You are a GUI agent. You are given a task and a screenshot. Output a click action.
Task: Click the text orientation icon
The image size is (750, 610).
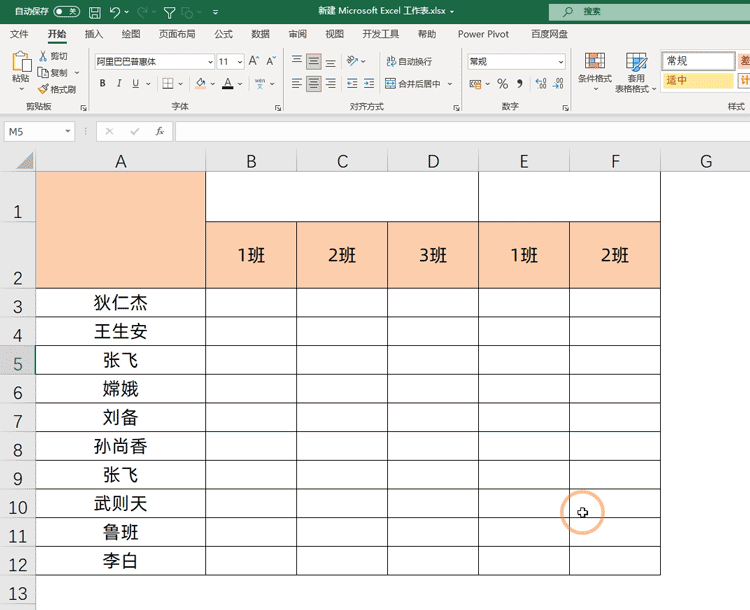tap(353, 61)
